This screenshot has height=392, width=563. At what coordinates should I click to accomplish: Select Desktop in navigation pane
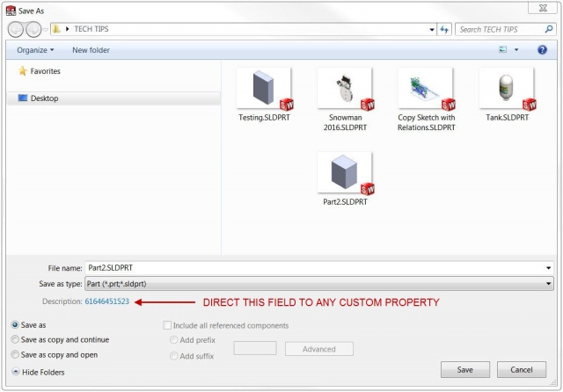coord(113,98)
